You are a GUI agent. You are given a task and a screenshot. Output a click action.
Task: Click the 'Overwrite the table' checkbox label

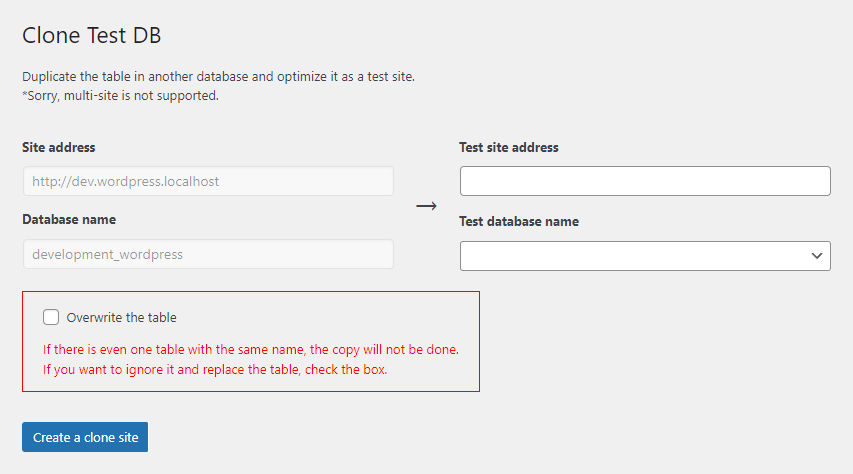click(121, 317)
